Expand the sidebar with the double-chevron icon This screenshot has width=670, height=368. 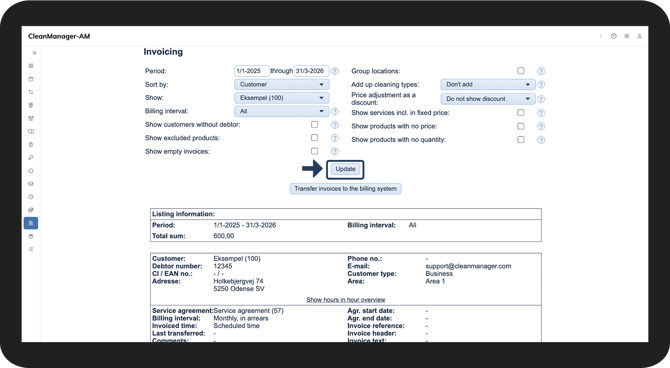point(34,53)
